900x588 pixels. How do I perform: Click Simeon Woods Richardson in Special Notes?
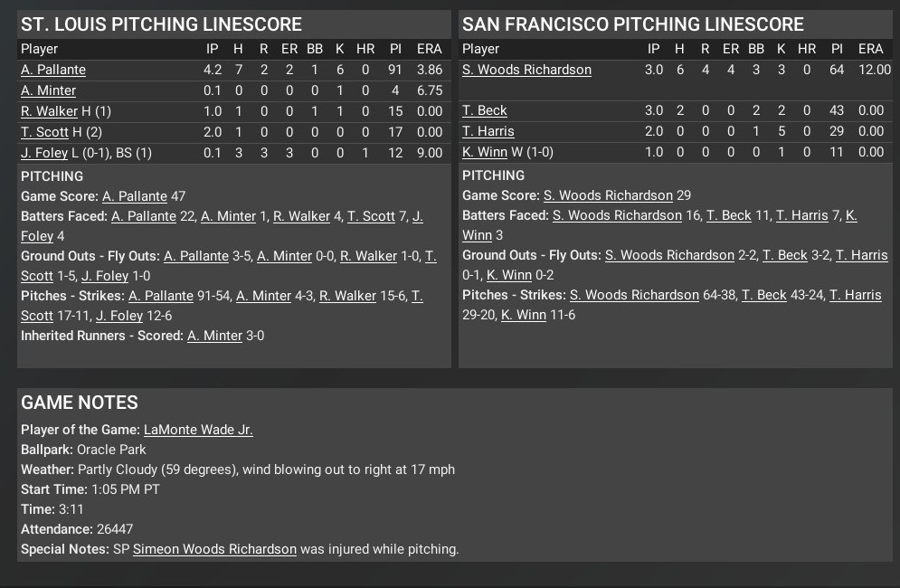[214, 549]
